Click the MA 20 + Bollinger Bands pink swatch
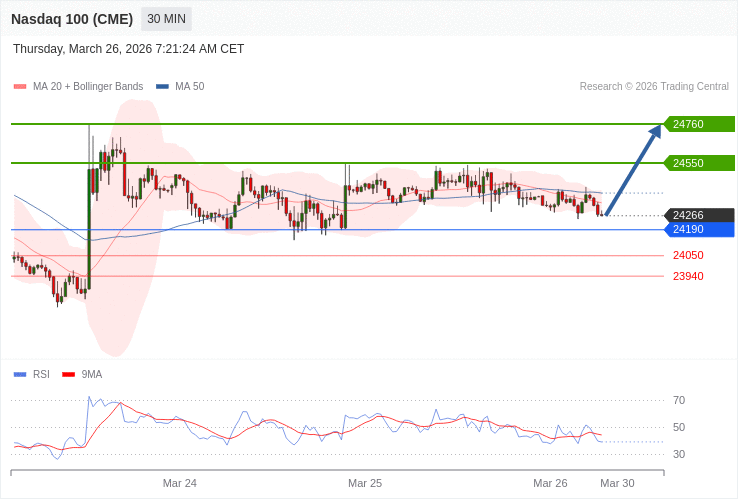This screenshot has width=738, height=500. [20, 87]
